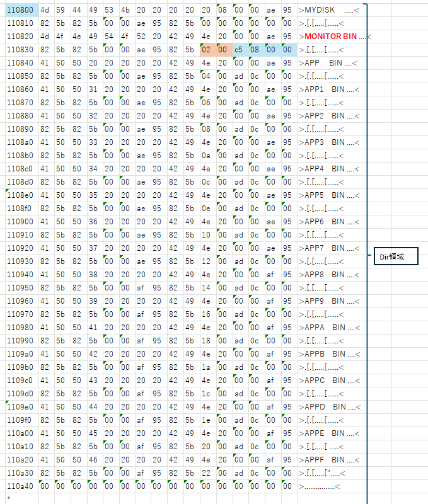Select the 1a byte in row 1109b0
The height and width of the screenshot is (504, 428).
tap(208, 367)
